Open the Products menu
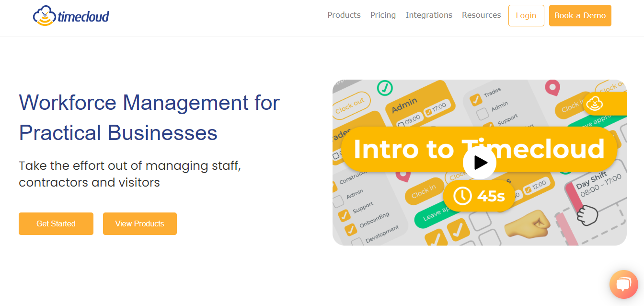644x306 pixels. tap(344, 15)
